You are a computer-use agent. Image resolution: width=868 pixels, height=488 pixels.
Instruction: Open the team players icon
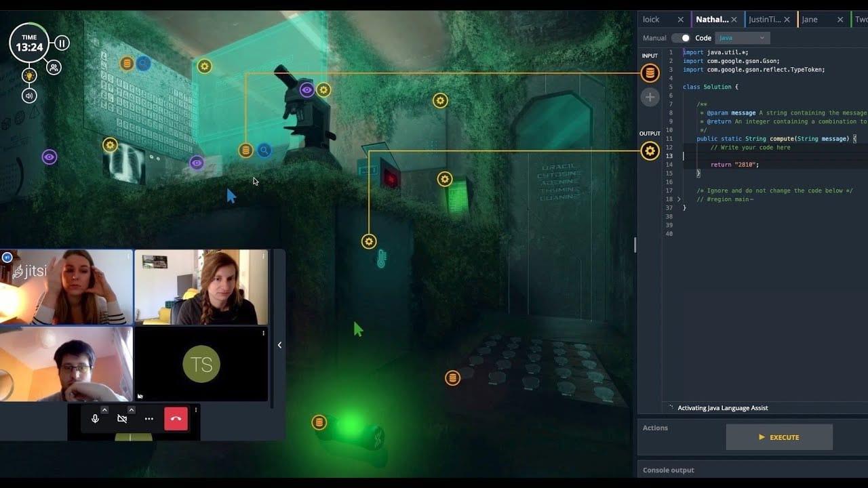click(54, 67)
